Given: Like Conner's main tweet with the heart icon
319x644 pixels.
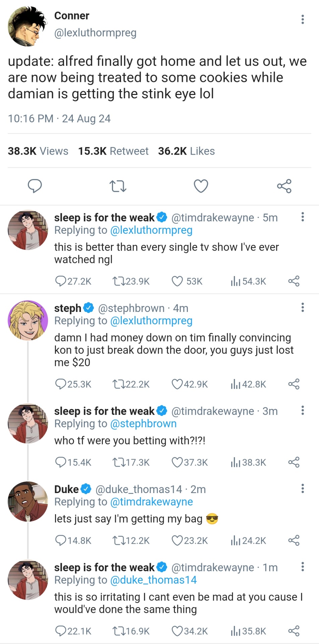Looking at the screenshot, I should click(x=201, y=186).
